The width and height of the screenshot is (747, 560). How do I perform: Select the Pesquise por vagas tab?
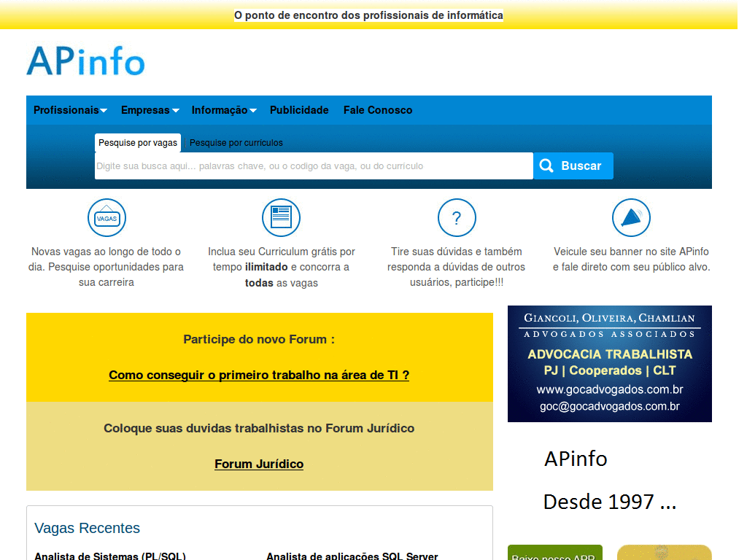pos(138,143)
